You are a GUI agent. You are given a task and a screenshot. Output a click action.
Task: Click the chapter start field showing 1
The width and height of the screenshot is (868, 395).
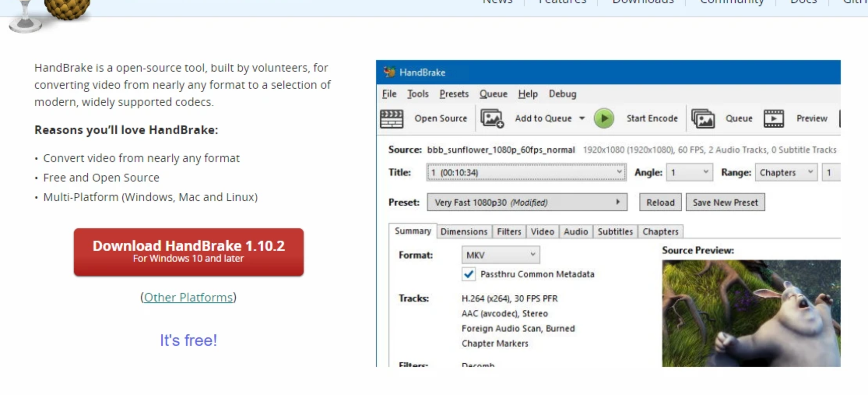click(x=831, y=172)
